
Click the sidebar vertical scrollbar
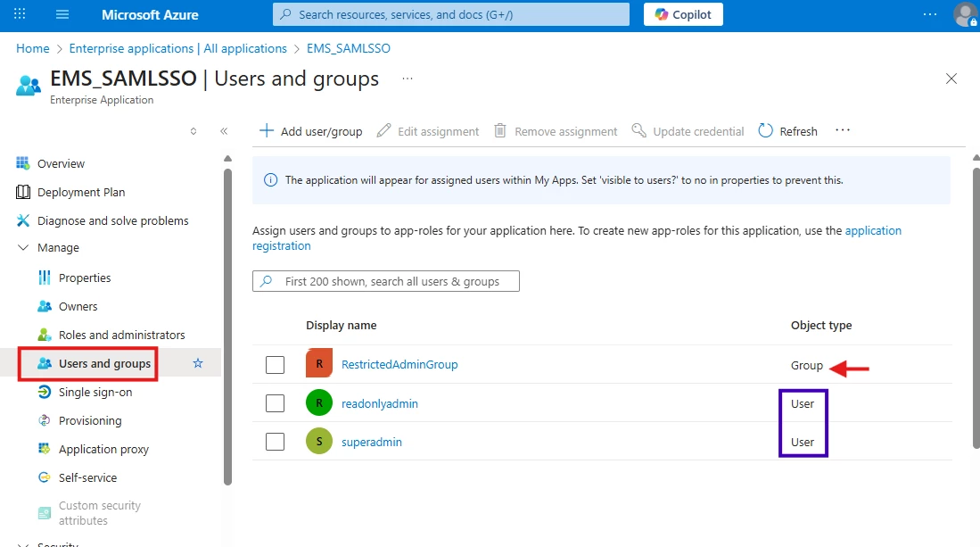point(227,327)
